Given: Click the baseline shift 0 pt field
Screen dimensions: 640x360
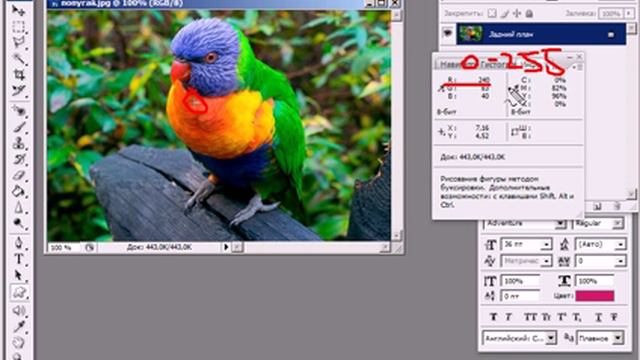Looking at the screenshot, I should 521,296.
